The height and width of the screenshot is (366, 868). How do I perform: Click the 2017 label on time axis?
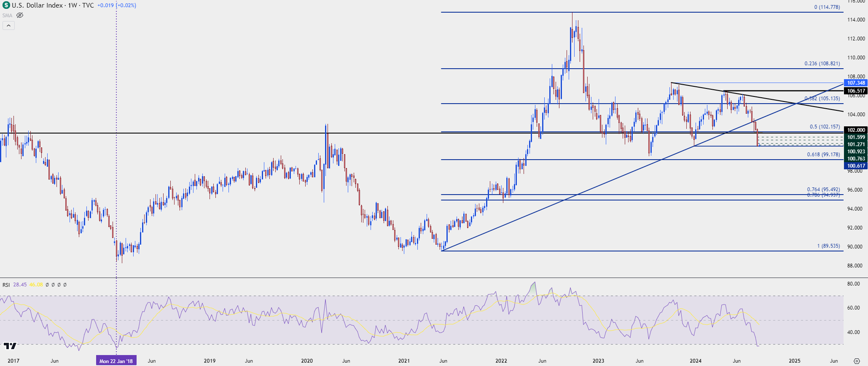pos(13,361)
